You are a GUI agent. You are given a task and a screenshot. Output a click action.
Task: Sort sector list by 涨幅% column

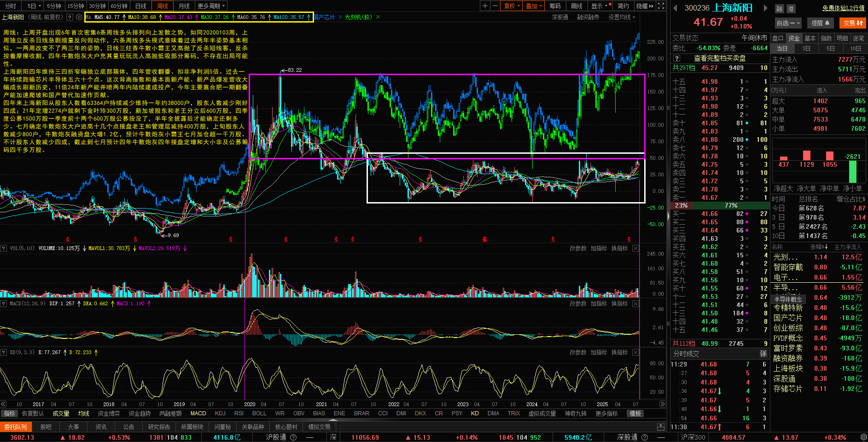tap(818, 247)
